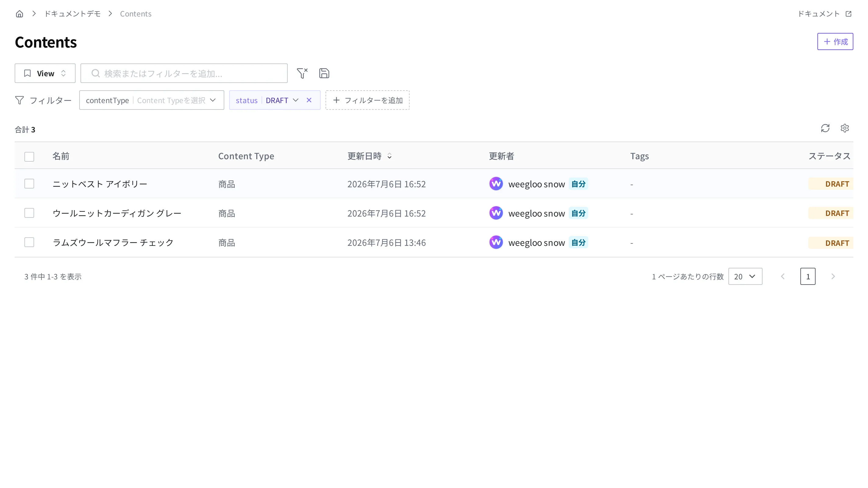This screenshot has width=868, height=488.
Task: Click Tags column header
Action: [639, 156]
